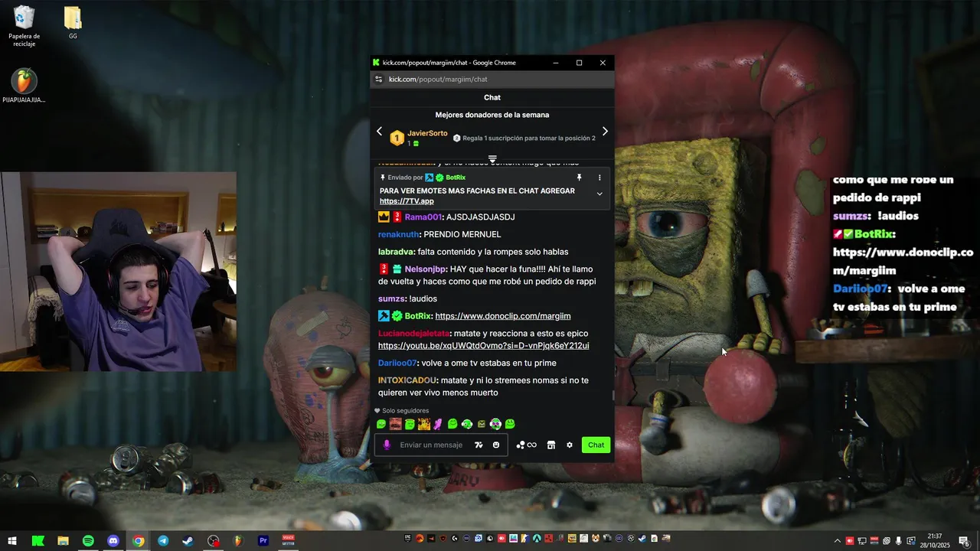The width and height of the screenshot is (980, 551).
Task: Click the username Dariioo07 in chat
Action: click(397, 363)
